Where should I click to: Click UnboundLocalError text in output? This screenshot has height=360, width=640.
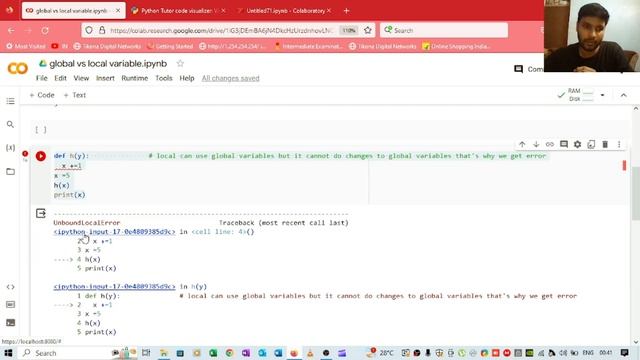click(87, 223)
